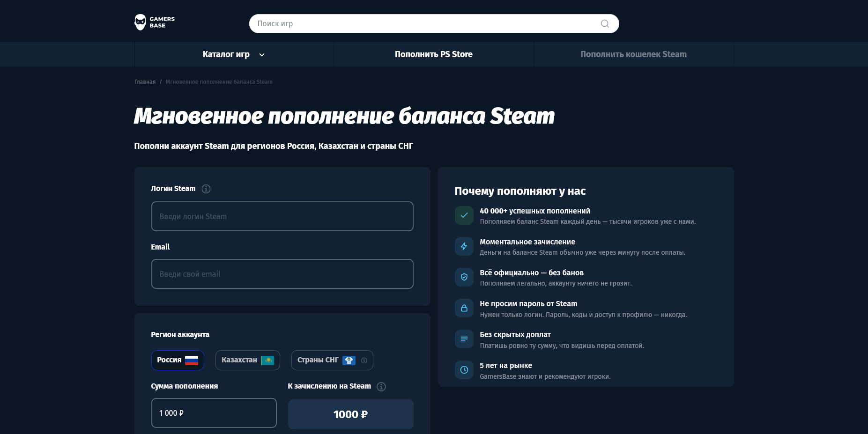This screenshot has width=868, height=434.
Task: Click the Gamers Base logo
Action: [x=155, y=22]
